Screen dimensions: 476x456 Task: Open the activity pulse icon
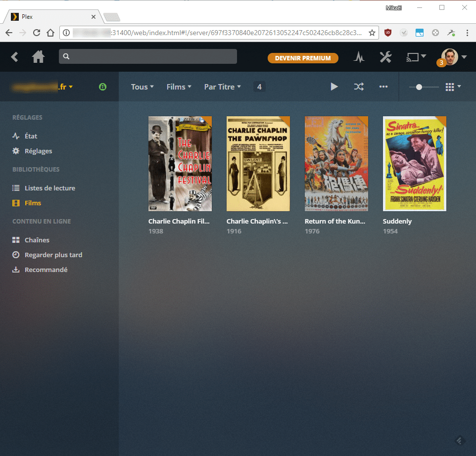(x=359, y=57)
